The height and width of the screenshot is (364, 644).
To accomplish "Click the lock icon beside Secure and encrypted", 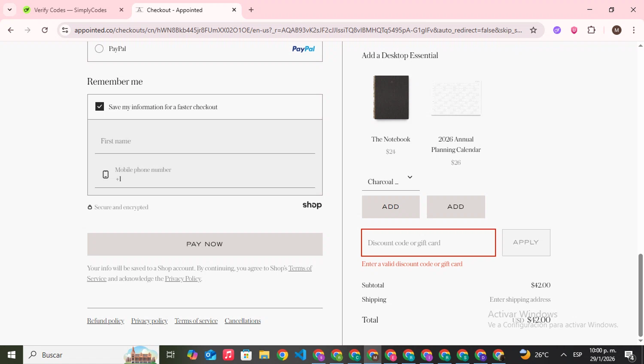I will tap(90, 207).
